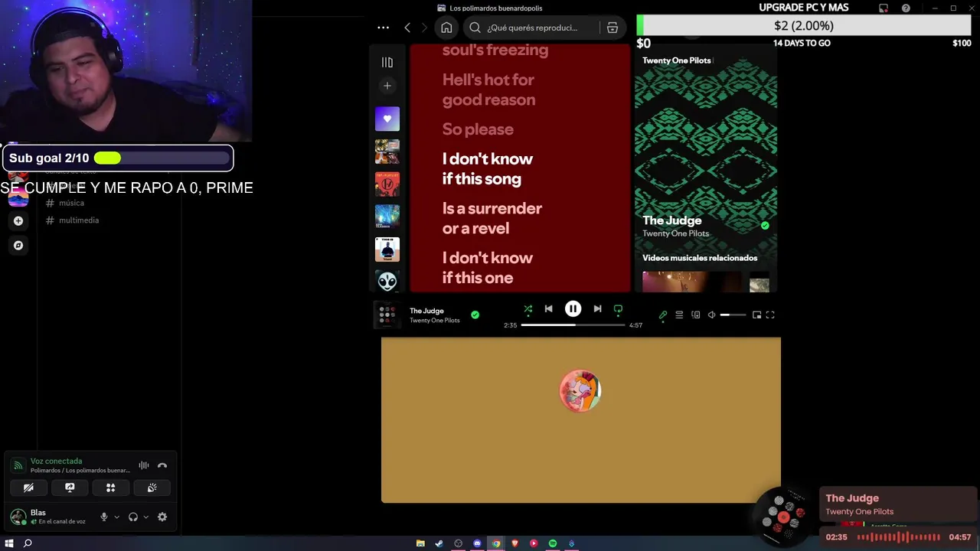Open the first related music video thumbnail
The width and height of the screenshot is (980, 551).
692,282
